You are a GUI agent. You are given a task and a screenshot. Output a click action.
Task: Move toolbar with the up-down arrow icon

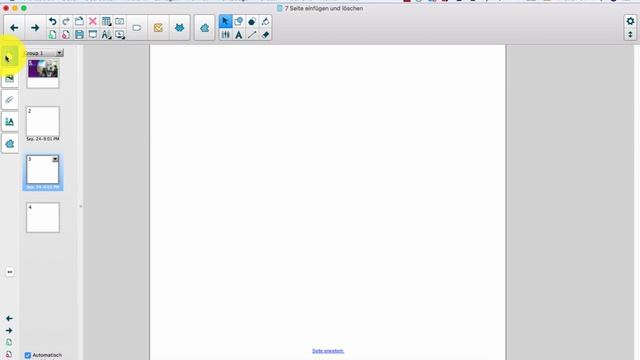tap(630, 34)
